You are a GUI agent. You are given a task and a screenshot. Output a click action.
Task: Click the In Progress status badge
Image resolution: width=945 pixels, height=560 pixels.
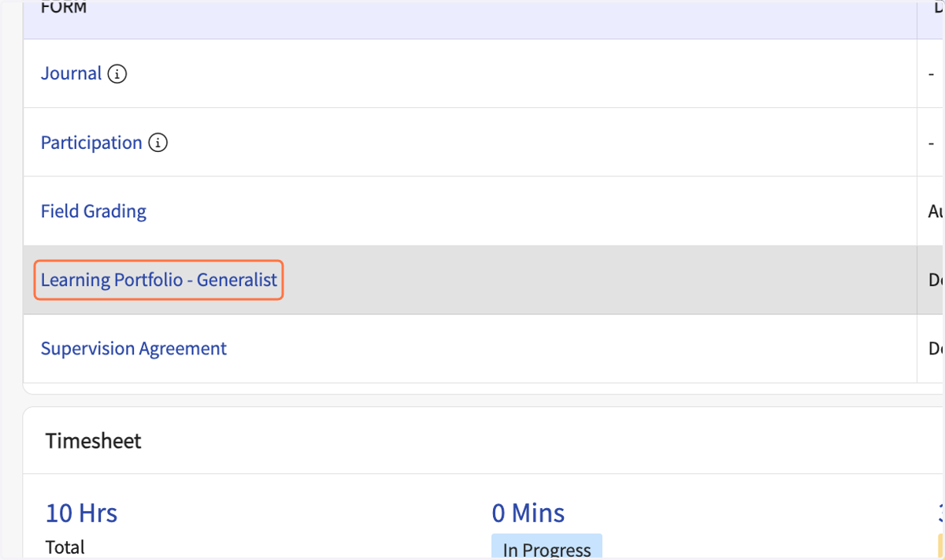click(x=547, y=548)
